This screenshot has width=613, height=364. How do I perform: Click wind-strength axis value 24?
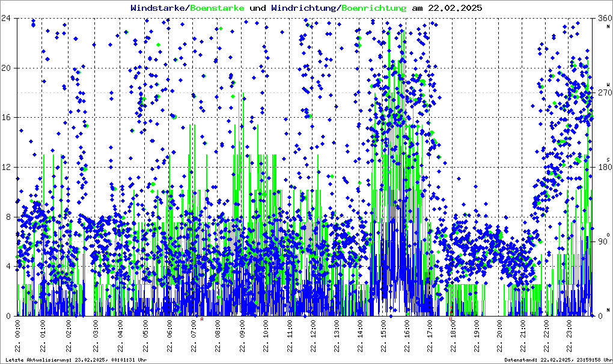click(x=6, y=18)
